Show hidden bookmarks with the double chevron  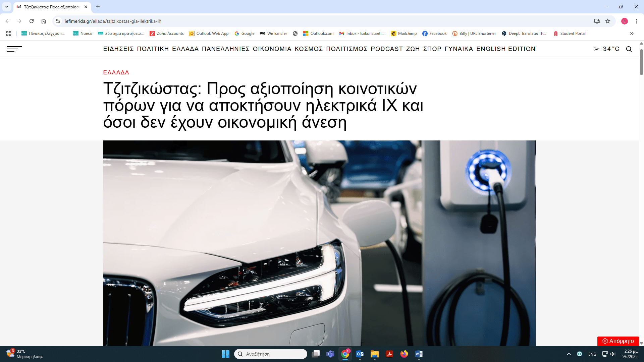click(632, 34)
